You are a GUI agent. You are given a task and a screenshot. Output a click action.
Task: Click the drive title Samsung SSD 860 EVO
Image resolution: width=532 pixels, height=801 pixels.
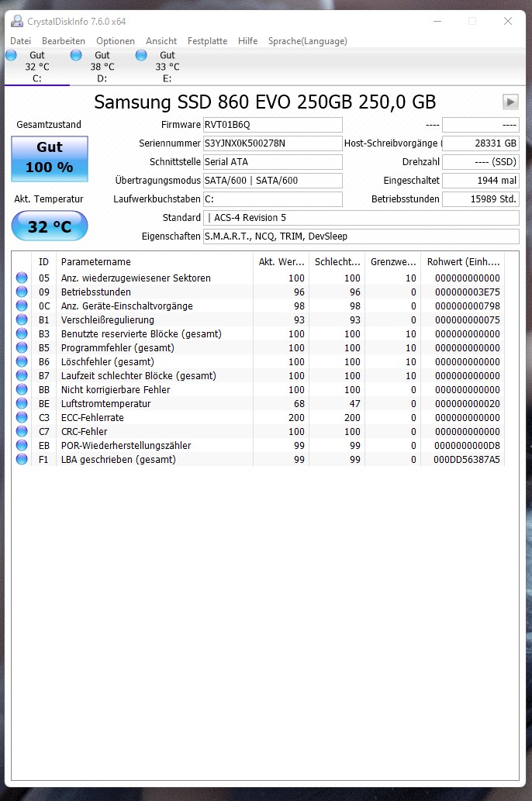coord(264,102)
